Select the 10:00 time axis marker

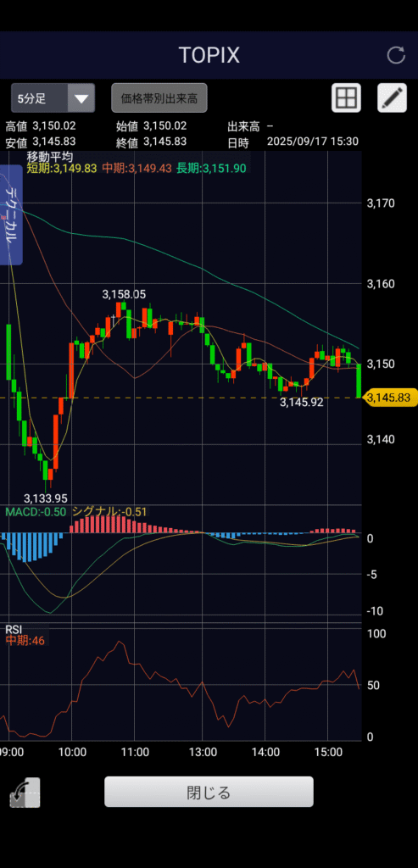tap(72, 753)
